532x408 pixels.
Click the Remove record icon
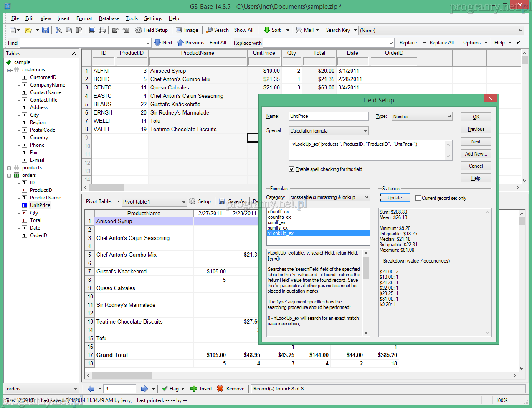(x=220, y=389)
